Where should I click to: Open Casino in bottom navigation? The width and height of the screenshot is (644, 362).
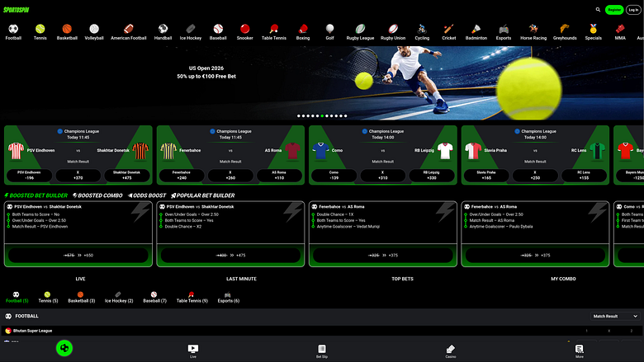click(x=451, y=351)
